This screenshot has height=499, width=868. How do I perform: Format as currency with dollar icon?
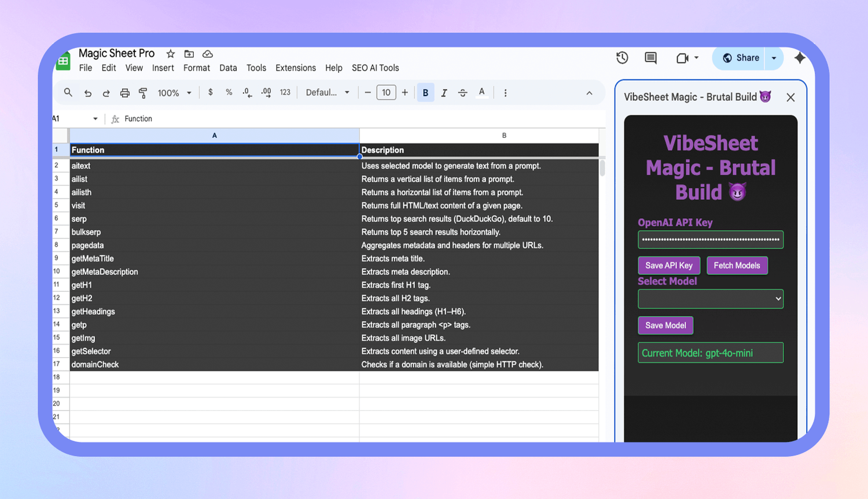[210, 93]
